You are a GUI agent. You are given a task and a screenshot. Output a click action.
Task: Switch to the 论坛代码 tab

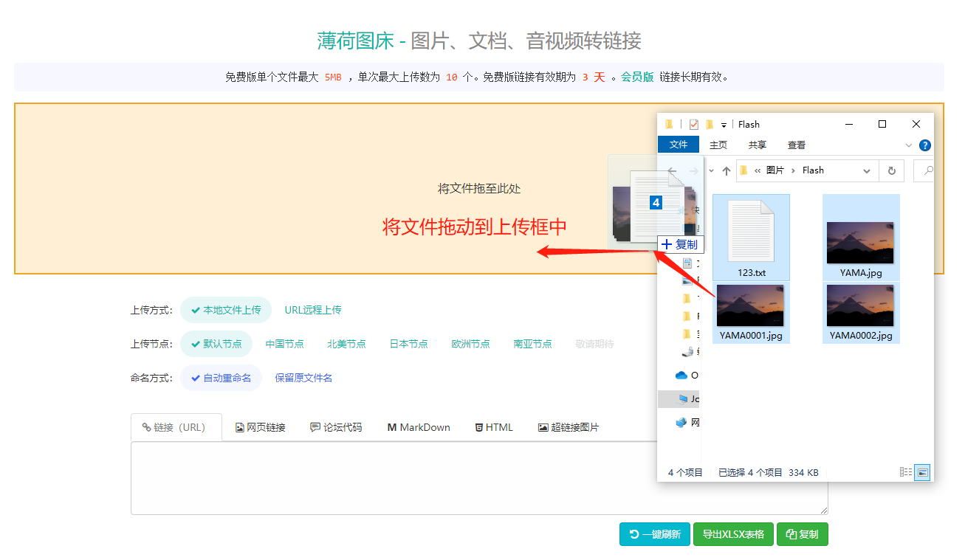click(x=336, y=427)
